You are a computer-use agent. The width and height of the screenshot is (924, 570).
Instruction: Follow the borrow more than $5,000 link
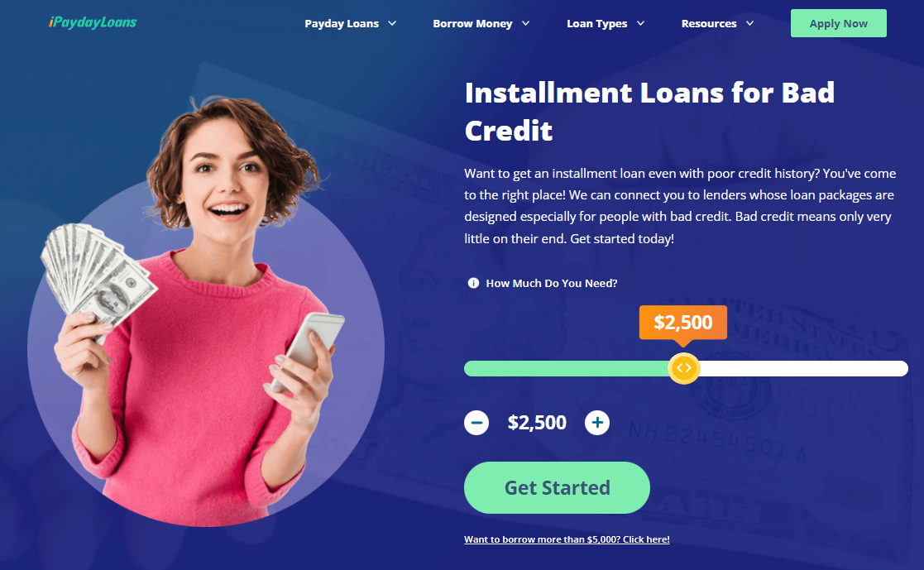click(567, 539)
